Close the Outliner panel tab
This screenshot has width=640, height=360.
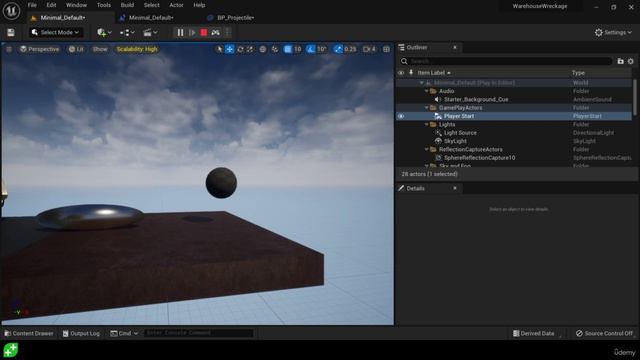(x=455, y=48)
